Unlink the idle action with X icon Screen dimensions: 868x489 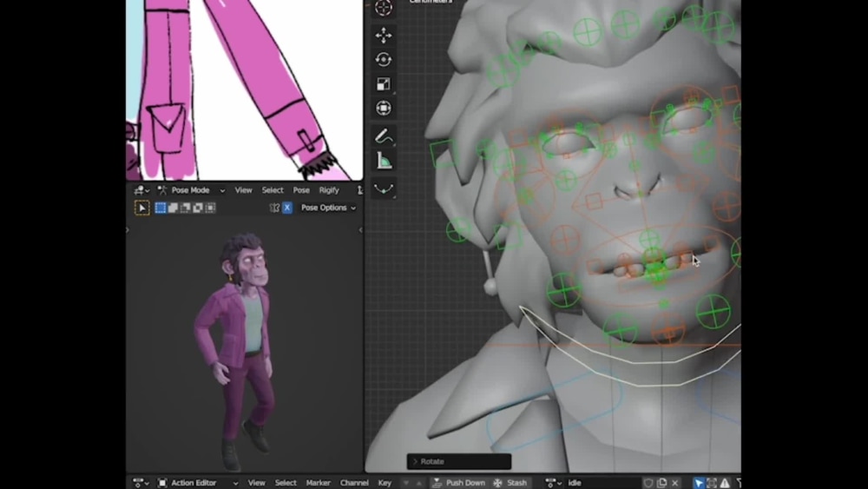click(674, 483)
